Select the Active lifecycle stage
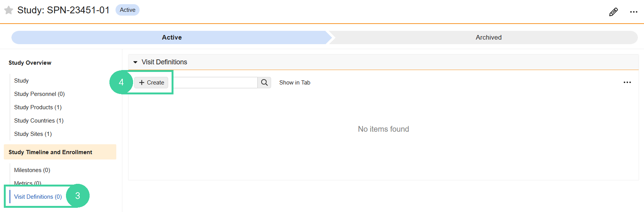Image resolution: width=644 pixels, height=212 pixels. [172, 37]
